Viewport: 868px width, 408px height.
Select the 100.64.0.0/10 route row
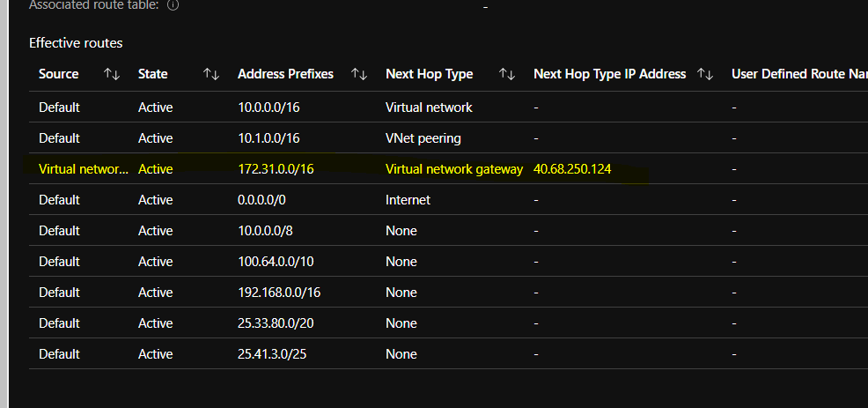pyautogui.click(x=448, y=261)
